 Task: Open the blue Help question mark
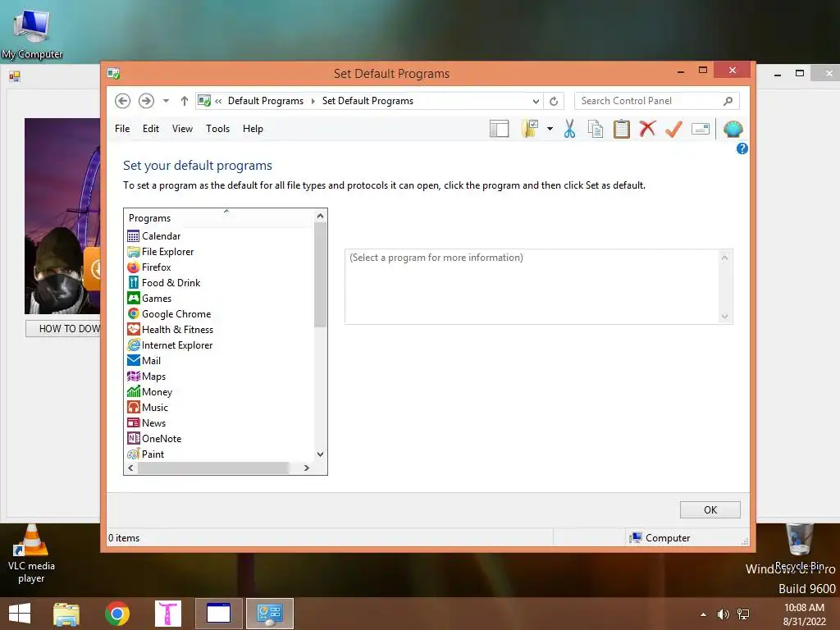click(x=742, y=149)
